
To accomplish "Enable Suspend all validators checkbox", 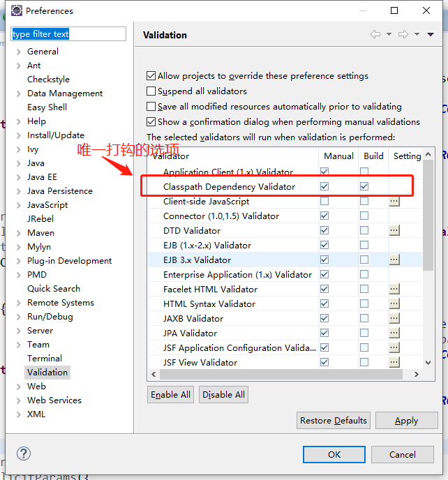I will 151,91.
